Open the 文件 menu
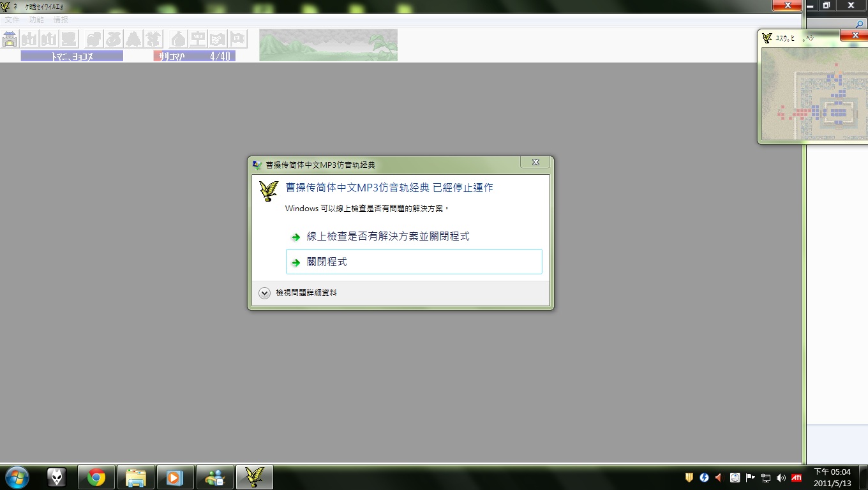868x490 pixels. [12, 20]
